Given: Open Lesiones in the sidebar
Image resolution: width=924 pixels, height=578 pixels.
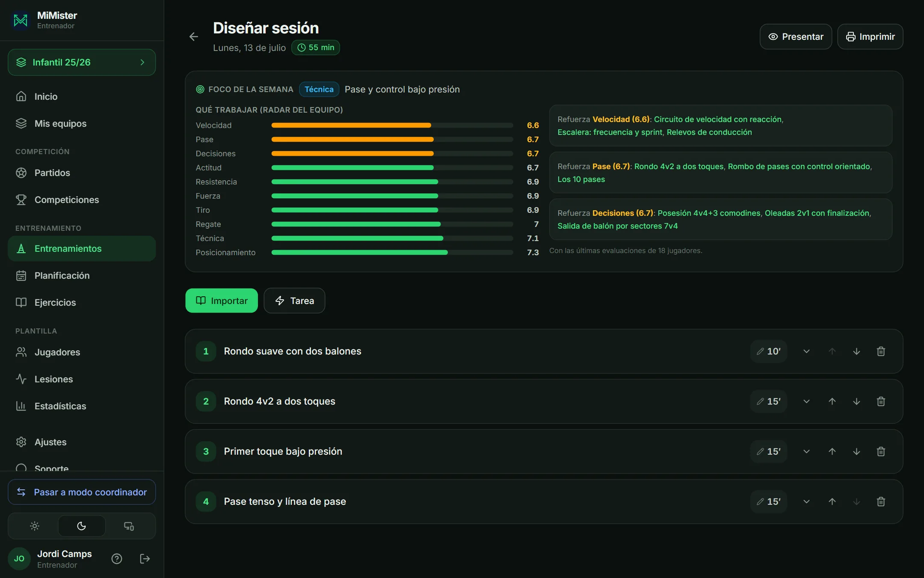Looking at the screenshot, I should [x=82, y=379].
